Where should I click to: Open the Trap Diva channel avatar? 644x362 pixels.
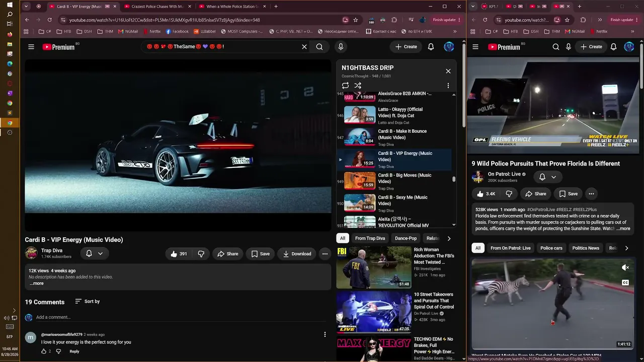[x=31, y=253]
